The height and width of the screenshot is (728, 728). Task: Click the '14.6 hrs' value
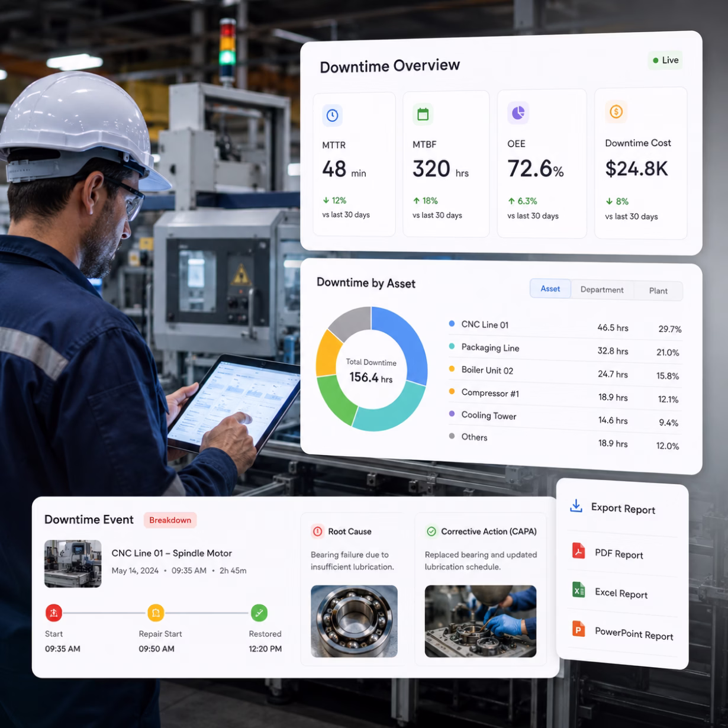pos(613,420)
